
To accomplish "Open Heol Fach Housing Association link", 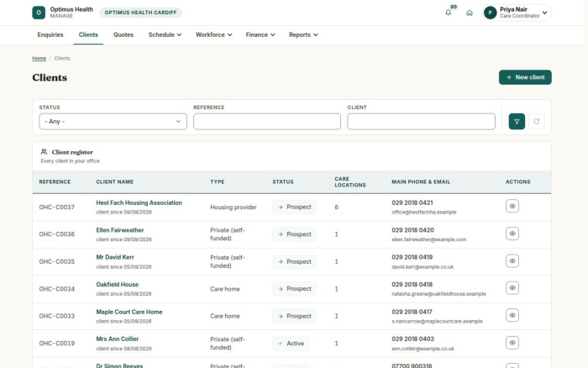I will point(139,202).
